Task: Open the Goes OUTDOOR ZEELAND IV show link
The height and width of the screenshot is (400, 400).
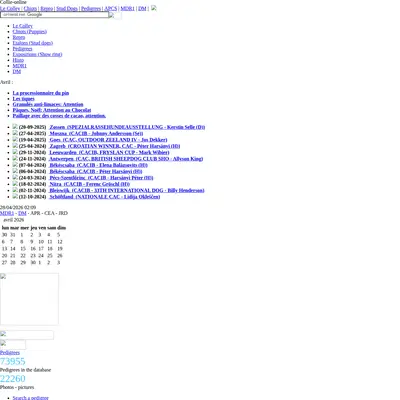Action: point(108,140)
